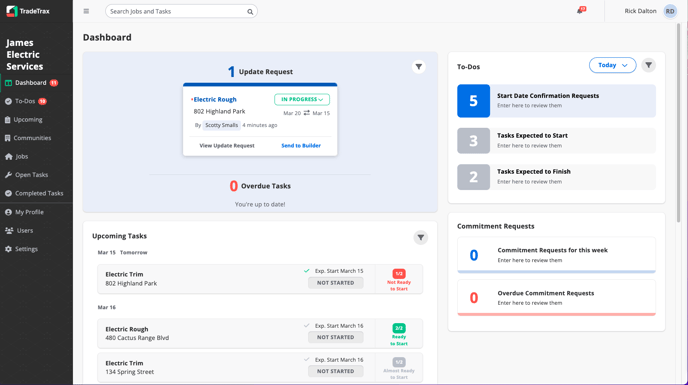Open Start Date Confirmation Requests card
The height and width of the screenshot is (385, 688).
[x=556, y=101]
